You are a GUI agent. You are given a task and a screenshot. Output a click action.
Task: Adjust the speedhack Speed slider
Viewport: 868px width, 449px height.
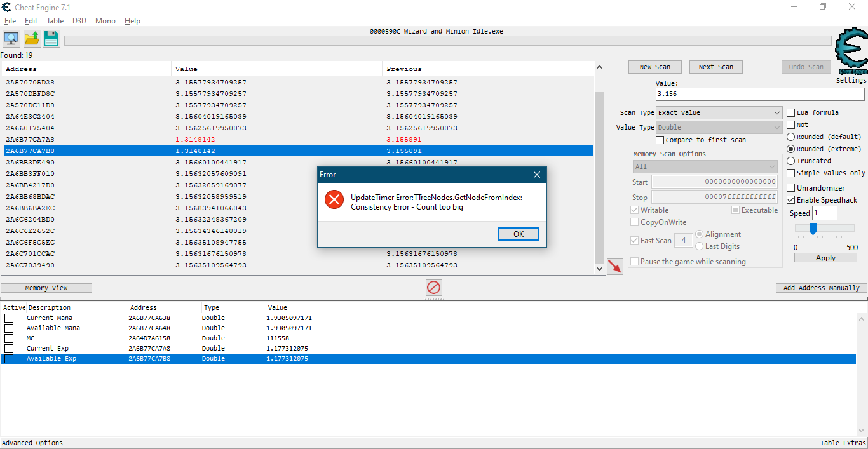[813, 229]
